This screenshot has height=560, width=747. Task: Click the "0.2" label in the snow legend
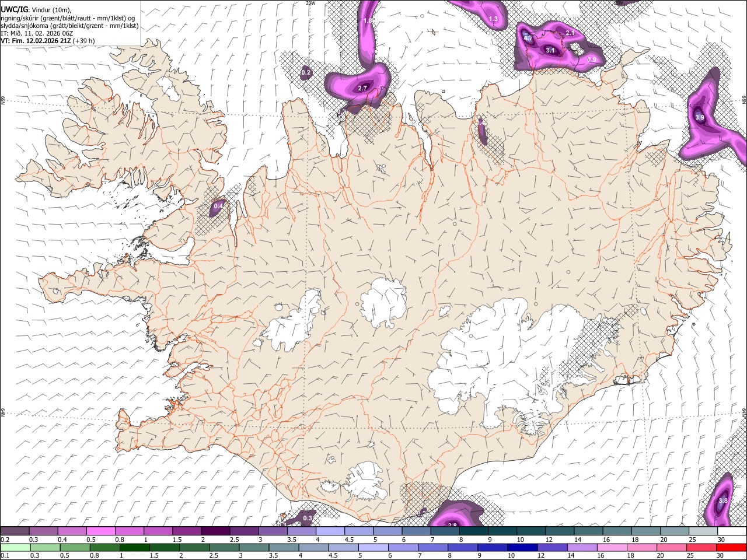(x=5, y=540)
